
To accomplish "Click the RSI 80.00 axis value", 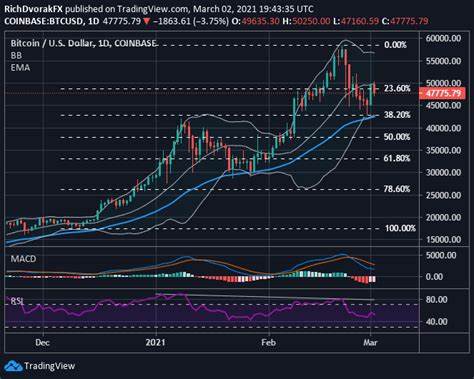I will click(x=436, y=300).
